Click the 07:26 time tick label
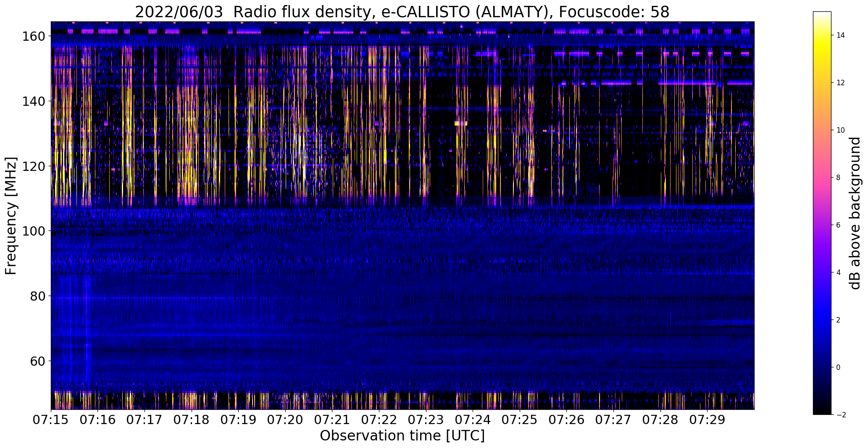The width and height of the screenshot is (868, 448). pos(566,420)
